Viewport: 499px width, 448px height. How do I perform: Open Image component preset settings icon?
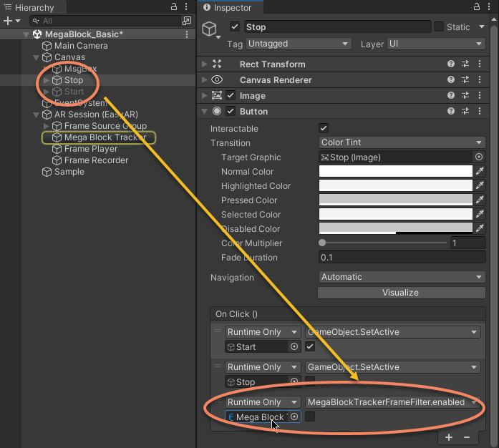pyautogui.click(x=465, y=96)
